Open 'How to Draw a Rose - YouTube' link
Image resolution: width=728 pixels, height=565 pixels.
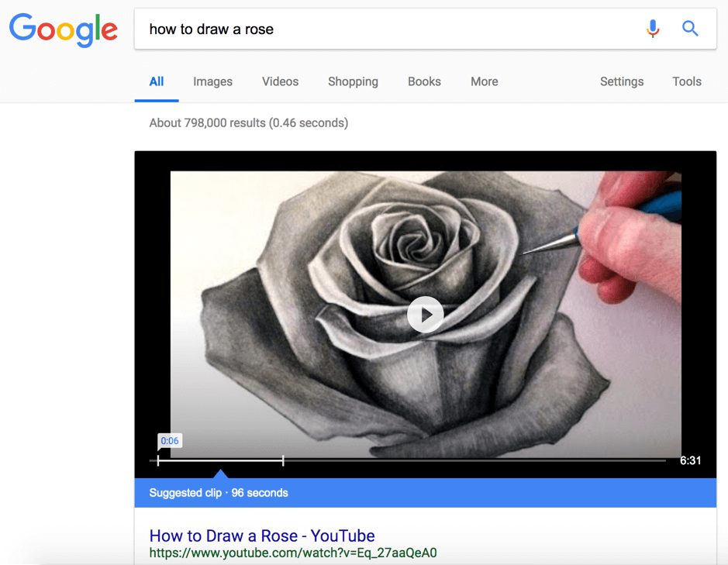coord(262,536)
